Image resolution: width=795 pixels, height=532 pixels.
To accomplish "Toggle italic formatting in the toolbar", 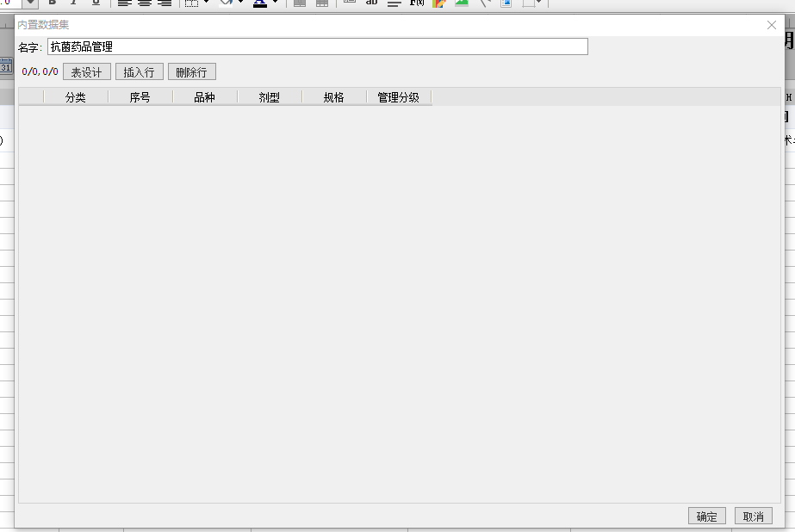I will (x=74, y=2).
